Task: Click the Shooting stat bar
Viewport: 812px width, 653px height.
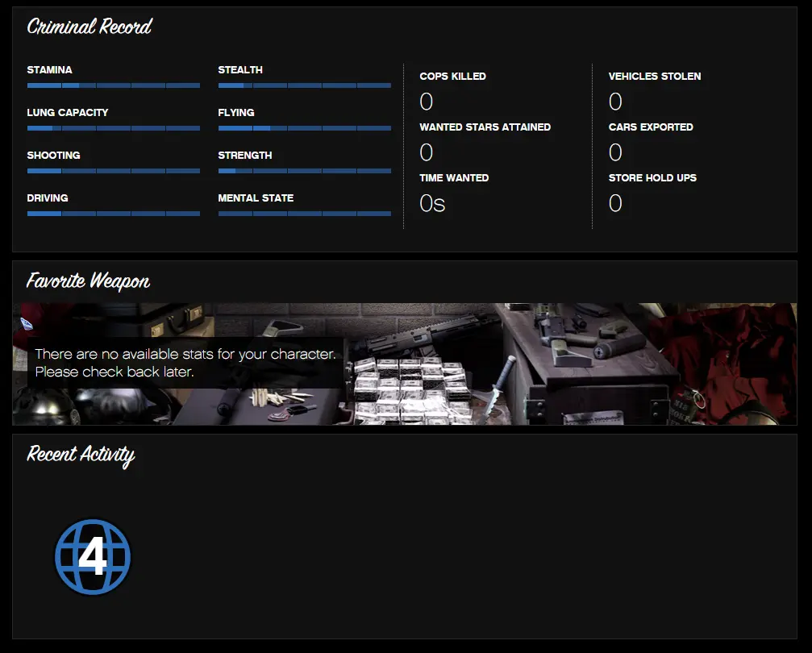Action: (x=114, y=171)
